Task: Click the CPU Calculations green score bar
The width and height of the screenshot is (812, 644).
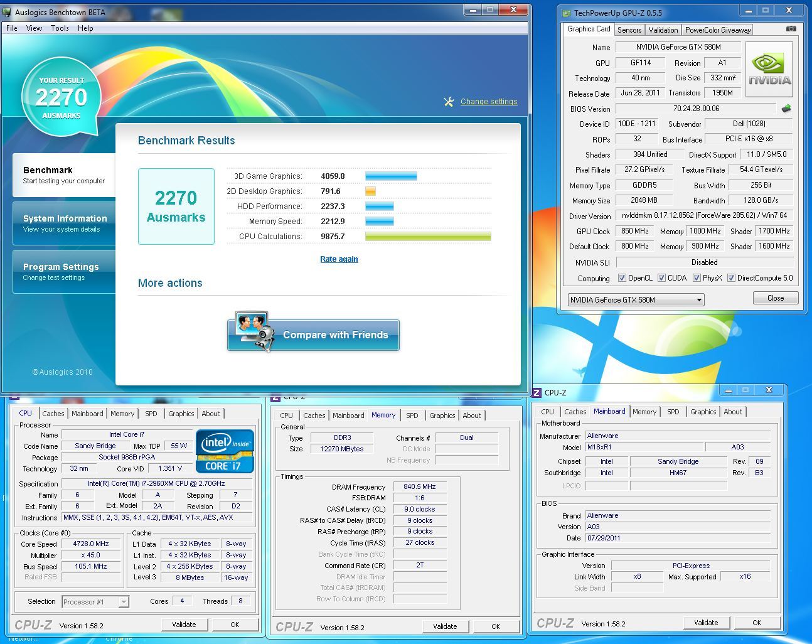Action: click(x=428, y=237)
